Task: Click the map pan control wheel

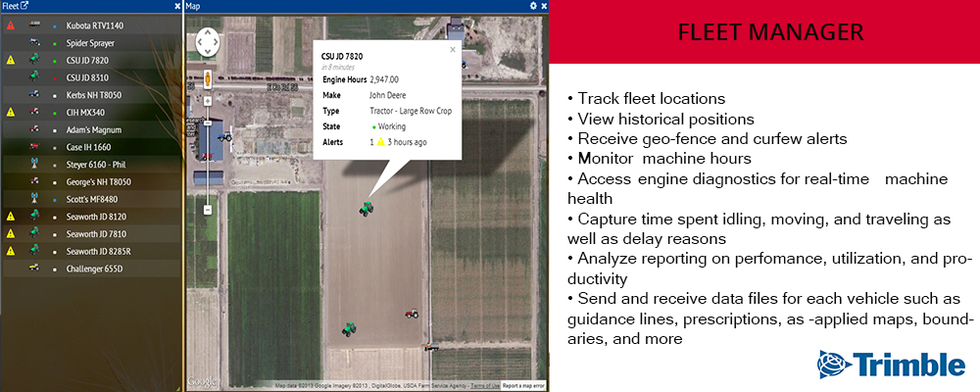Action: (209, 41)
